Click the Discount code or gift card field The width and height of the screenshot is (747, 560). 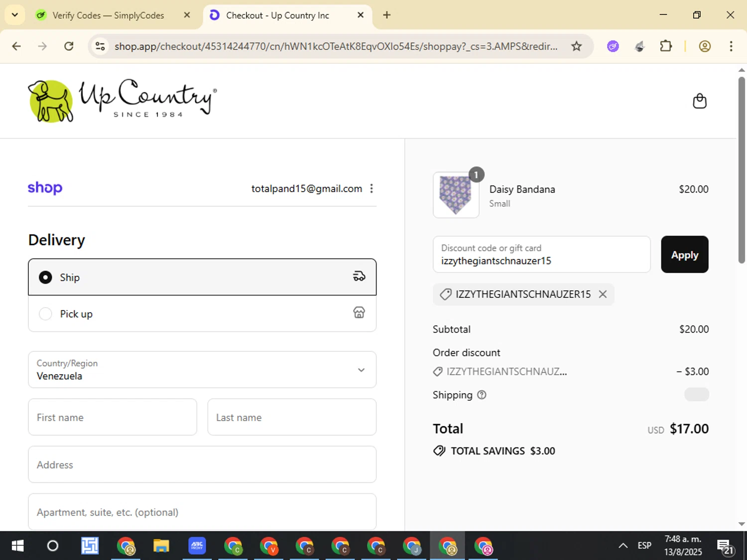542,254
